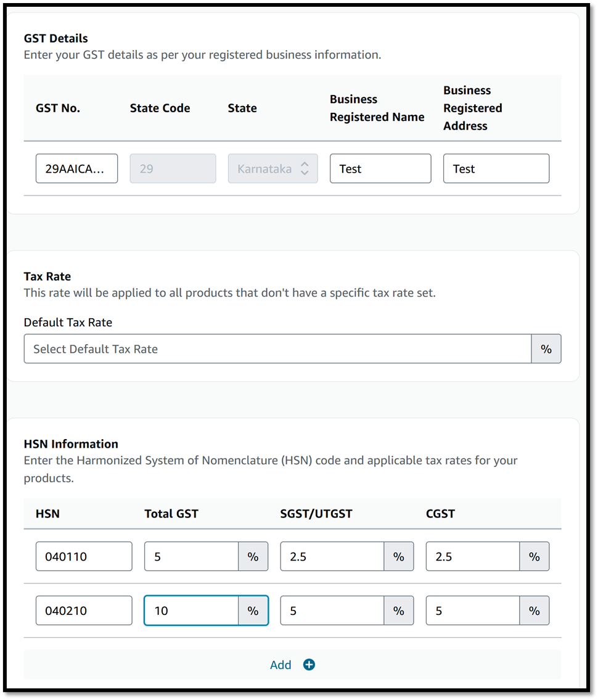Click CGST field showing 2.5
This screenshot has height=700, width=598.
tap(472, 556)
